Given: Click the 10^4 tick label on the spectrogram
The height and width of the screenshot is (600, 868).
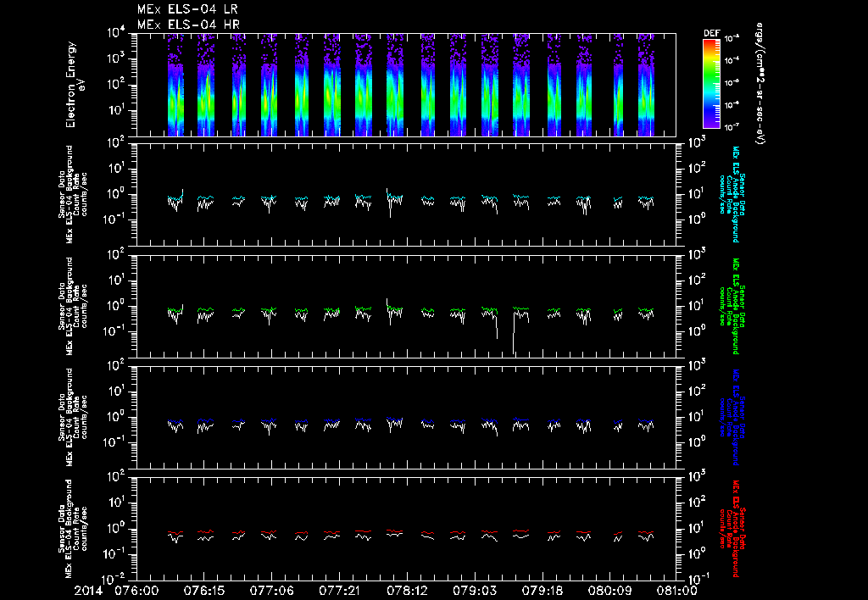Looking at the screenshot, I should point(116,33).
